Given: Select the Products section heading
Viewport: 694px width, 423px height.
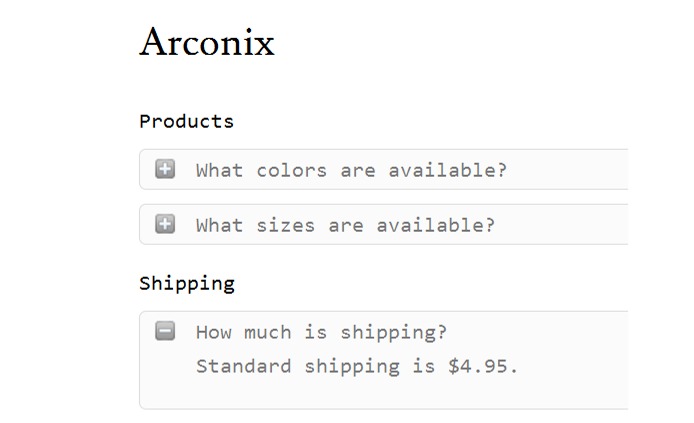Looking at the screenshot, I should click(186, 121).
